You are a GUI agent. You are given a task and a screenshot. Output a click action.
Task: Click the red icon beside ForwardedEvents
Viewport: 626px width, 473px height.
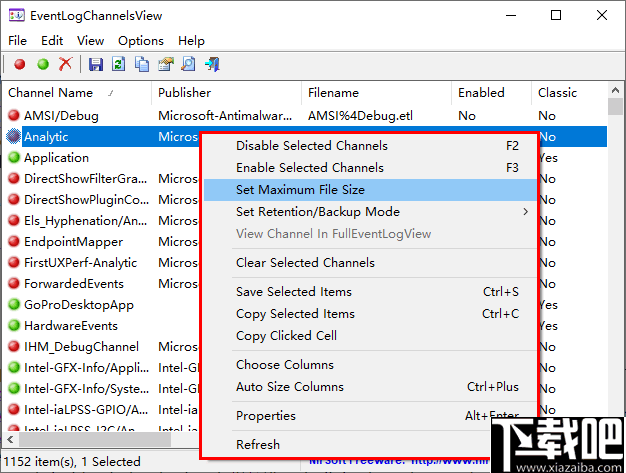tap(14, 283)
